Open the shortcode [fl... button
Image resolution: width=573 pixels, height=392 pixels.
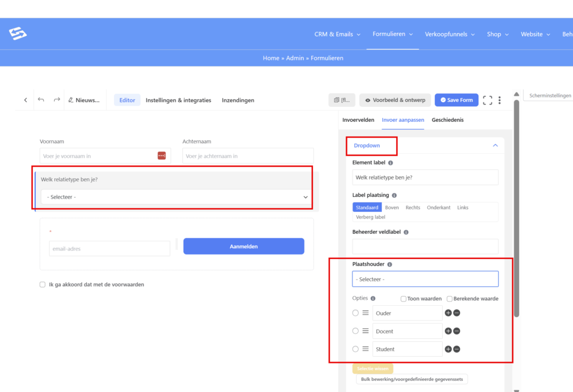tap(342, 100)
